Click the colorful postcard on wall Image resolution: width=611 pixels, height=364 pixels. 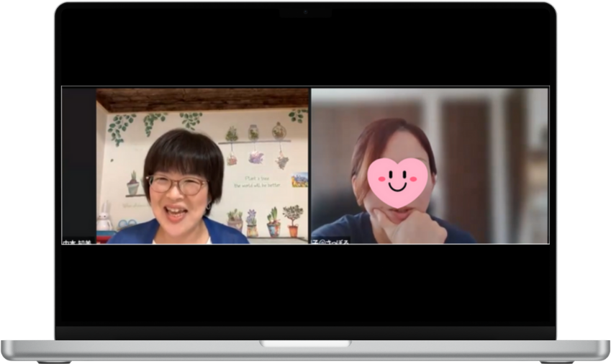[299, 180]
